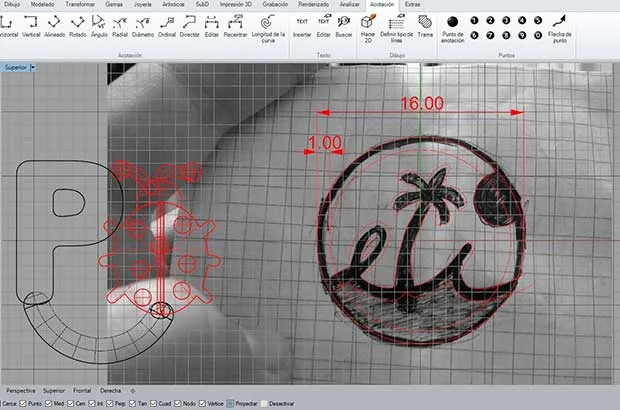The image size is (620, 410).
Task: Select the Trama hatch tool
Action: pos(425,24)
